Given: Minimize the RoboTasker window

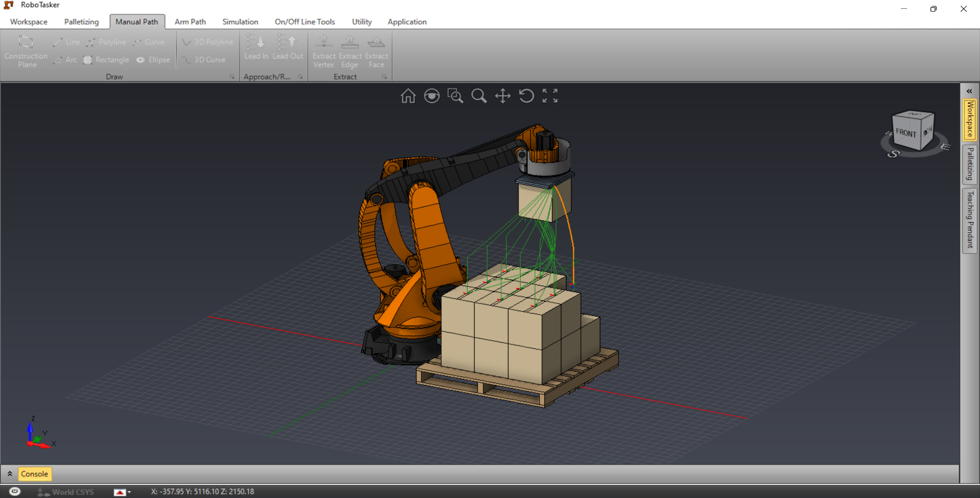Looking at the screenshot, I should (904, 9).
